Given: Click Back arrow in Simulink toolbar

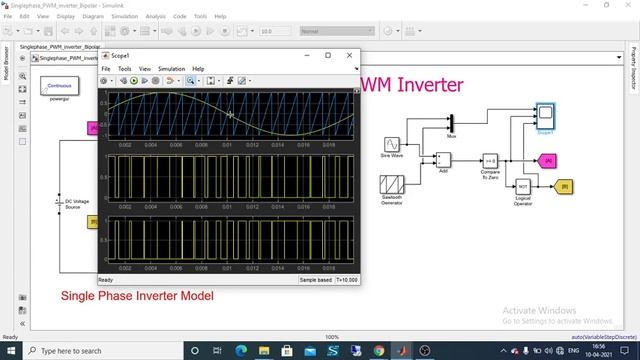Looking at the screenshot, I should (64, 31).
